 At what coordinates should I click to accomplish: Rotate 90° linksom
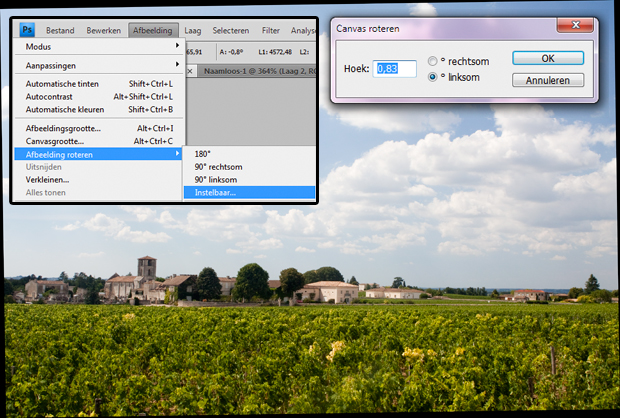[250, 180]
